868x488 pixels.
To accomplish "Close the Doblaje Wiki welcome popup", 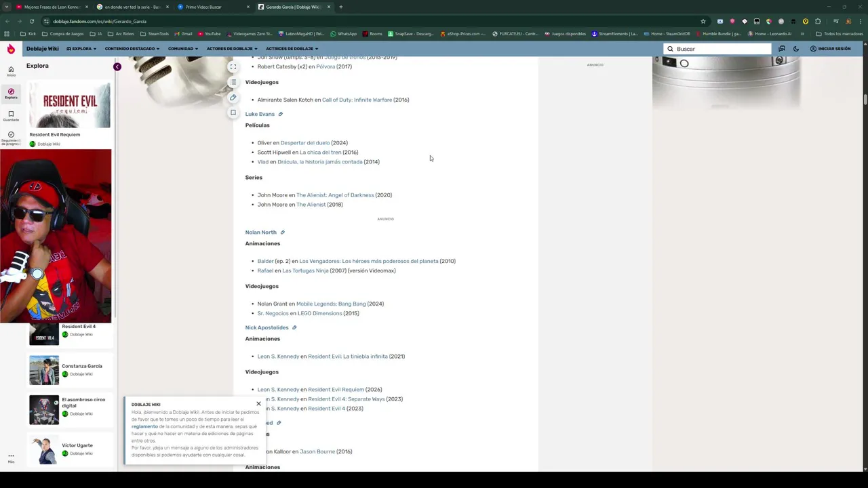I will pyautogui.click(x=258, y=404).
